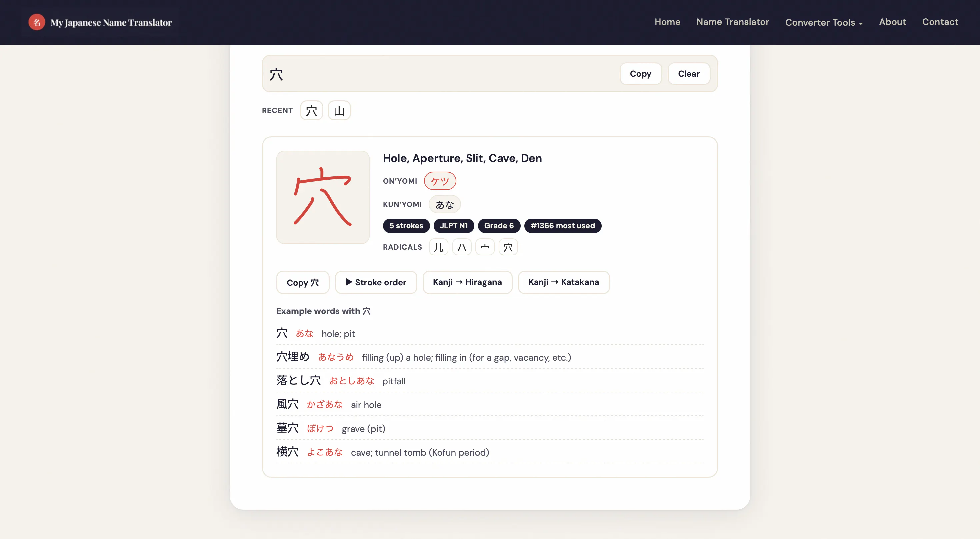Click the #1366 most used badge
The width and height of the screenshot is (980, 539).
click(x=562, y=226)
